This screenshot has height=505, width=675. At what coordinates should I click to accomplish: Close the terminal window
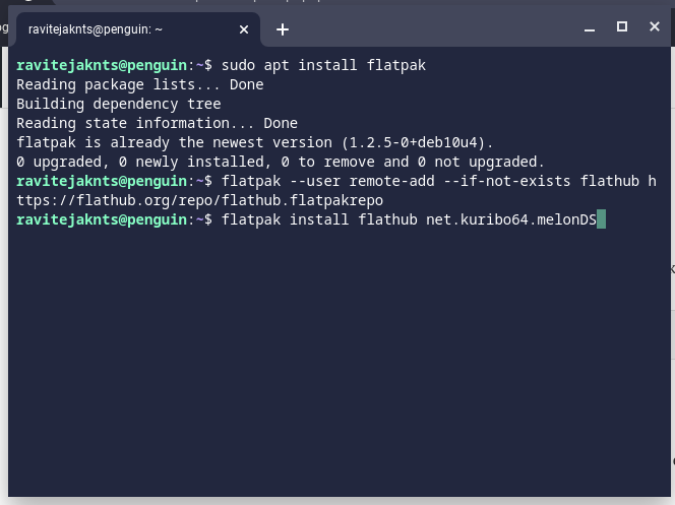(654, 27)
